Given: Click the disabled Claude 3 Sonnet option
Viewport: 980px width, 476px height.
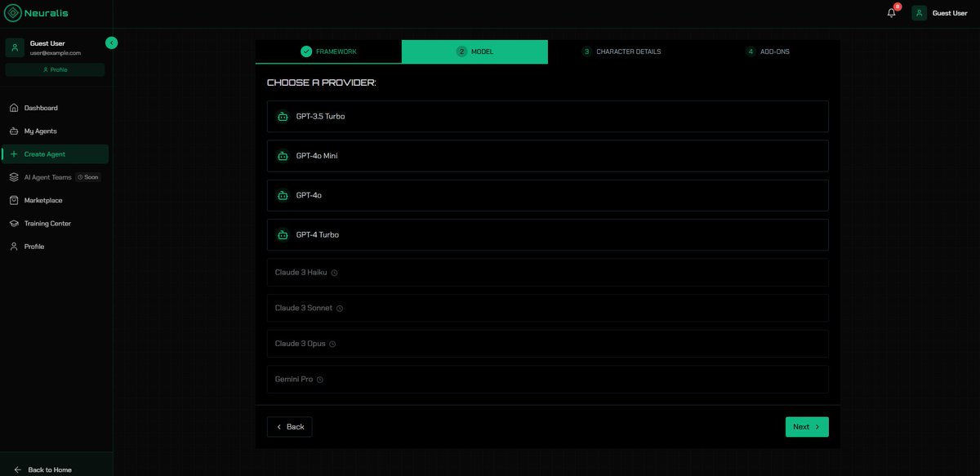Looking at the screenshot, I should point(548,308).
